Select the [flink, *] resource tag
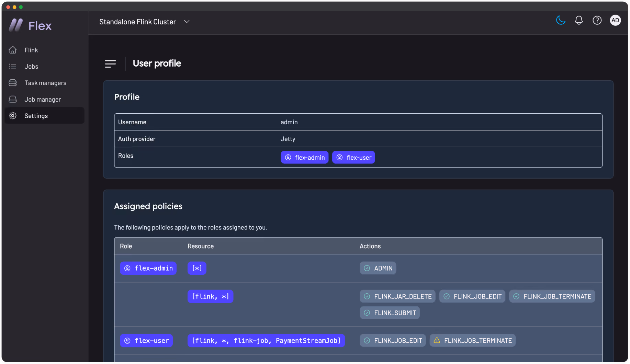This screenshot has width=630, height=364. (x=210, y=297)
